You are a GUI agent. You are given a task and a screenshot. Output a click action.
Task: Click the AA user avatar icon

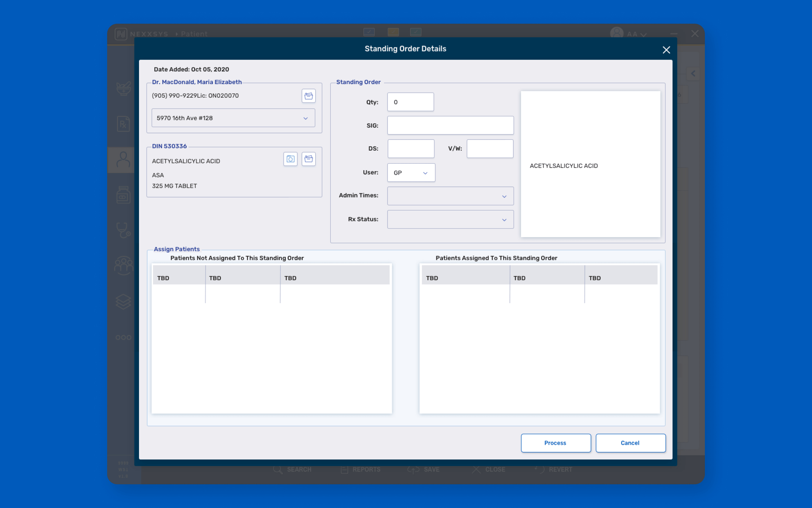point(617,34)
